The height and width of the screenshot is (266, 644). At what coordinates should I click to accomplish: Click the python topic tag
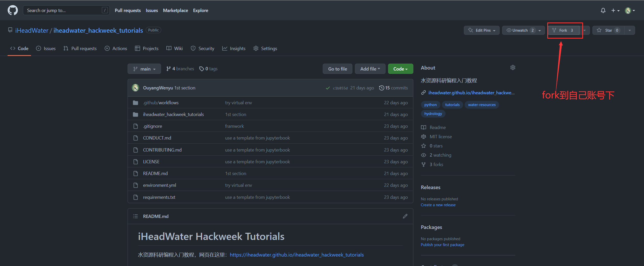[x=430, y=105]
